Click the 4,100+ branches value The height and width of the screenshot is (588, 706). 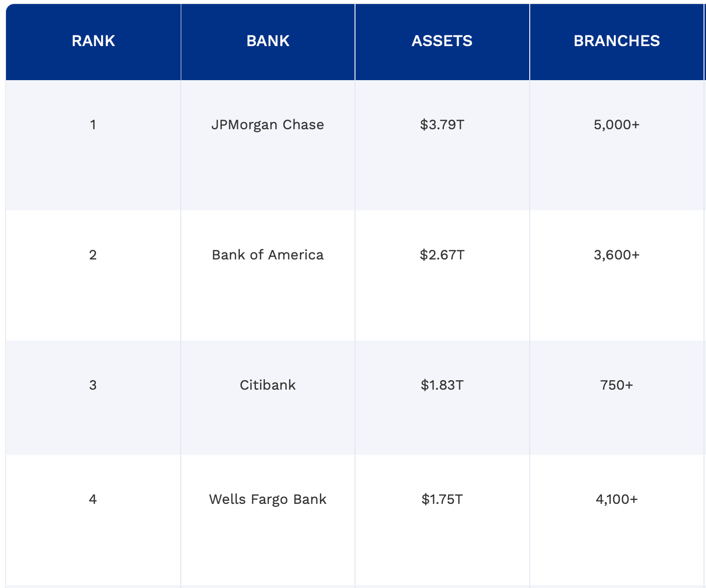click(616, 499)
